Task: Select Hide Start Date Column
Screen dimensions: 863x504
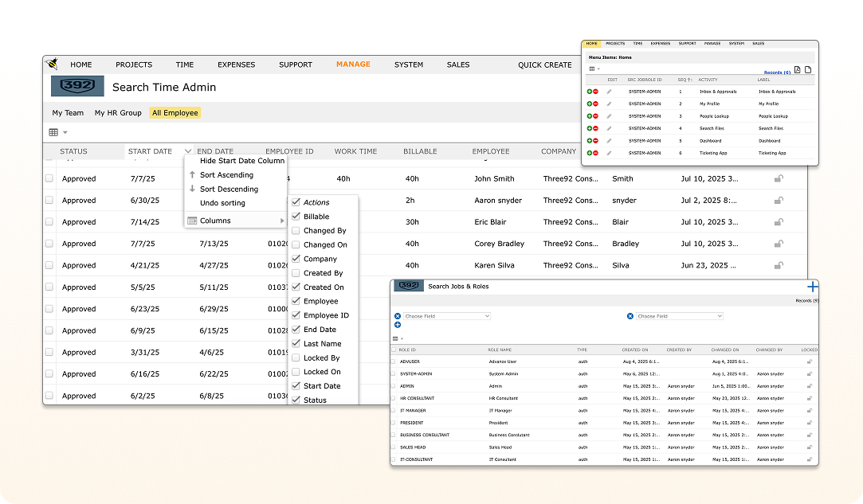Action: 242,161
